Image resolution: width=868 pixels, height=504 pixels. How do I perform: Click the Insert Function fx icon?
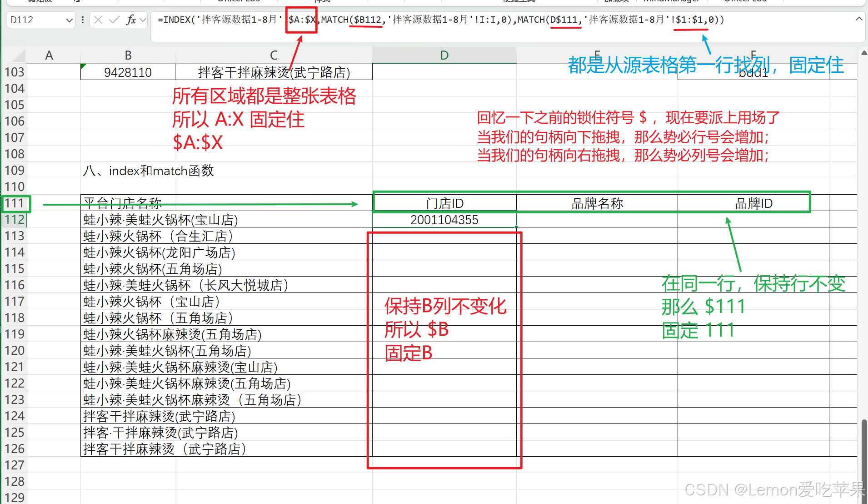coord(131,20)
